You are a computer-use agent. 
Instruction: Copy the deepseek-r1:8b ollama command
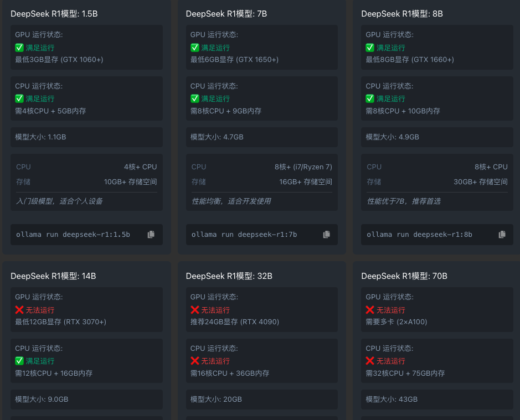point(502,235)
